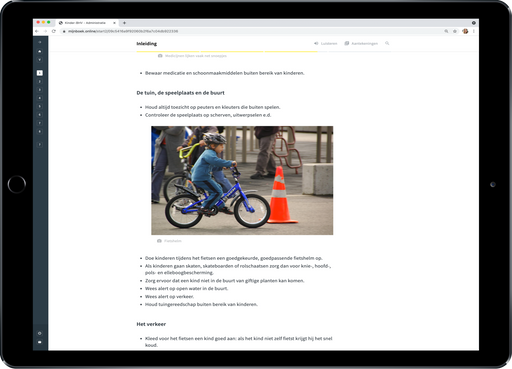Click the mijnboek.online address bar
The height and width of the screenshot is (369, 512).
(253, 31)
